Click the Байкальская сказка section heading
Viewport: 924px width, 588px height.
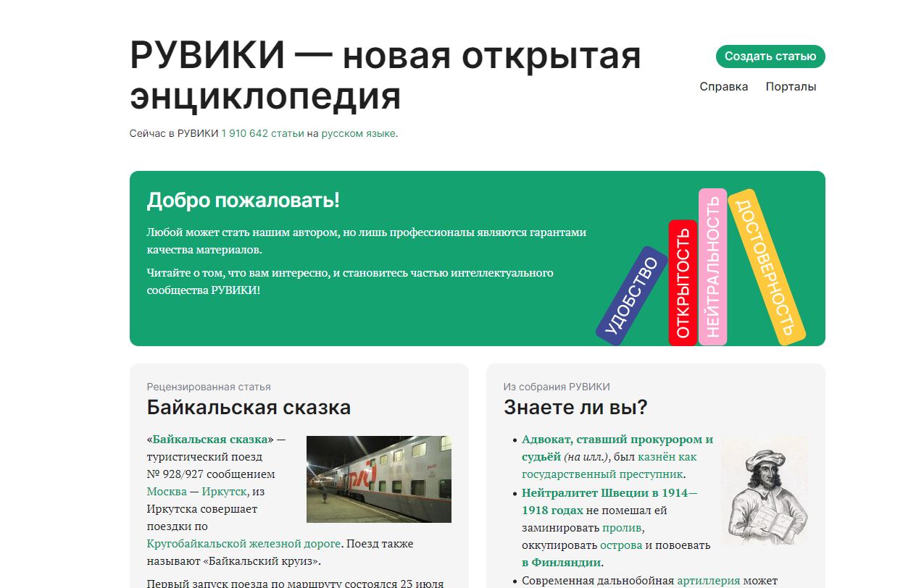(x=249, y=408)
